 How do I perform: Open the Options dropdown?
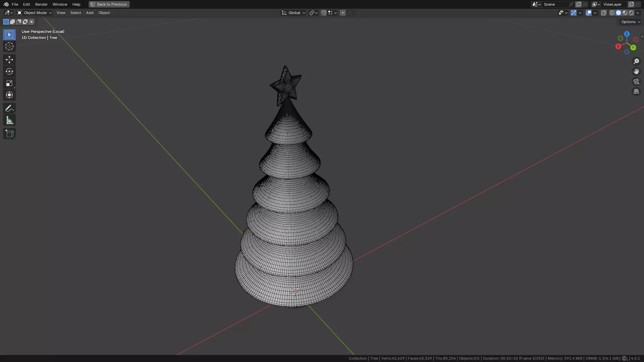[x=630, y=22]
